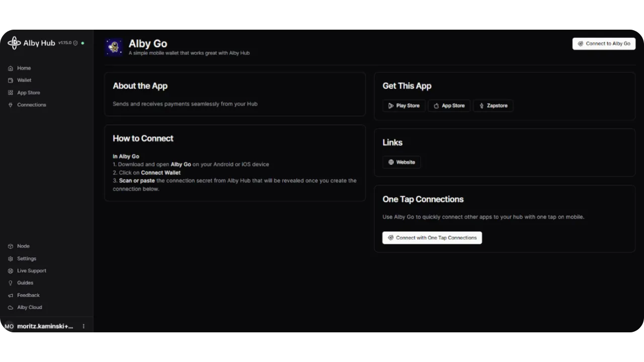Image resolution: width=644 pixels, height=362 pixels.
Task: Expand the user account options menu
Action: (x=84, y=326)
